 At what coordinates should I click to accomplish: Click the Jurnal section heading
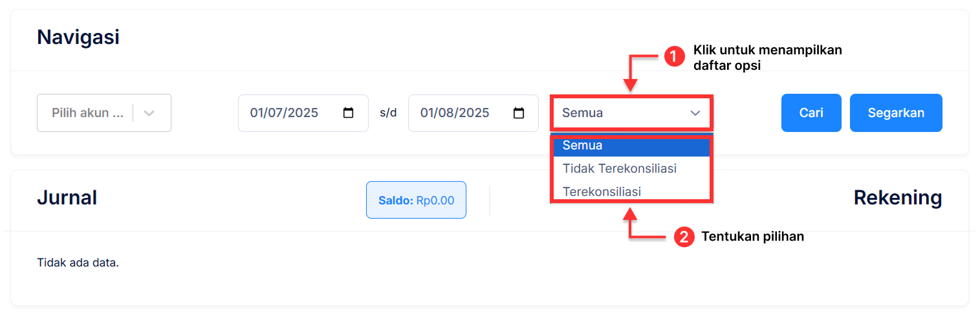pyautogui.click(x=67, y=198)
